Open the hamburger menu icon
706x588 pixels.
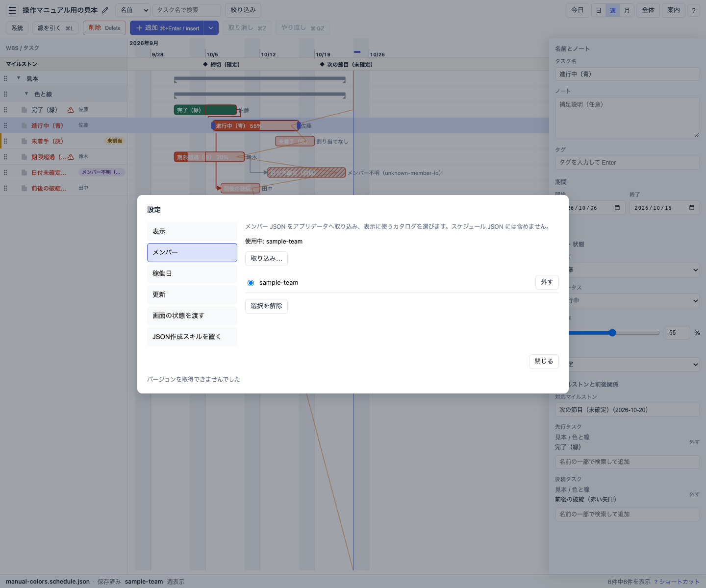12,10
